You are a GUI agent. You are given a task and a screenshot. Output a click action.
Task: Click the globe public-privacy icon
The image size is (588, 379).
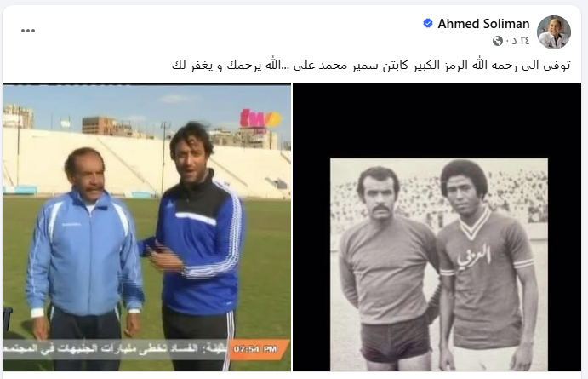click(x=498, y=41)
